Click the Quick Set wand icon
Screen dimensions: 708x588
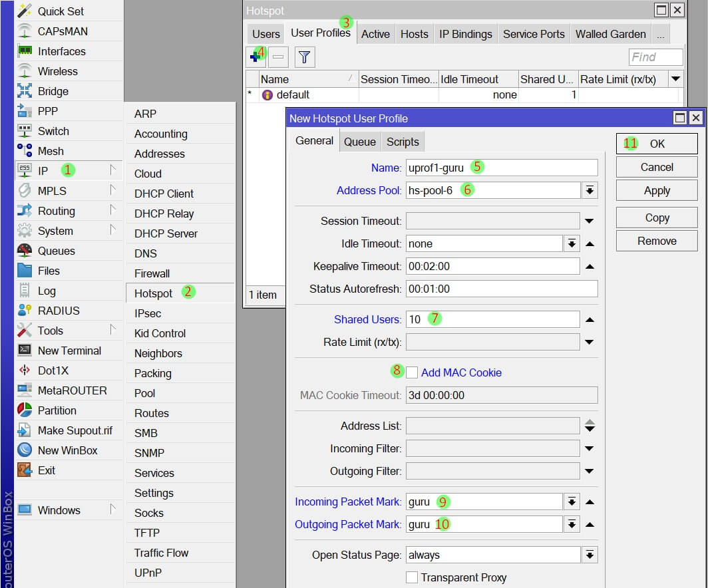pos(25,11)
